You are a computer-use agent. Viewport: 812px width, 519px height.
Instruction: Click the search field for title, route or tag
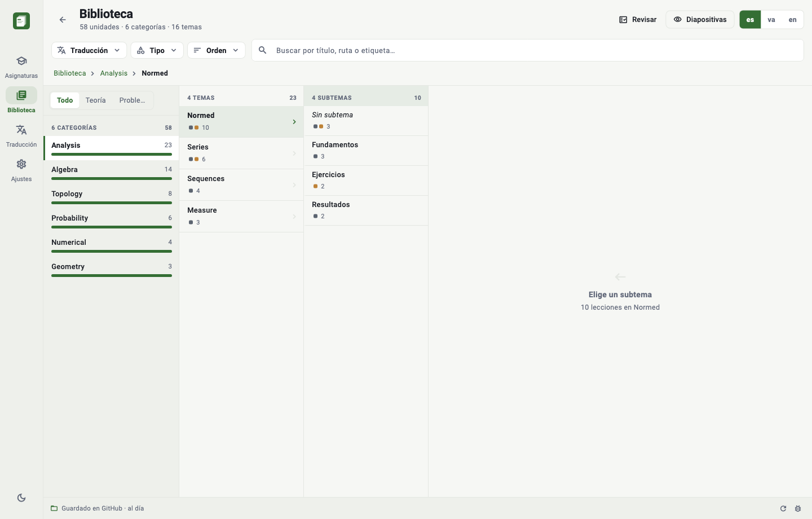pyautogui.click(x=528, y=50)
